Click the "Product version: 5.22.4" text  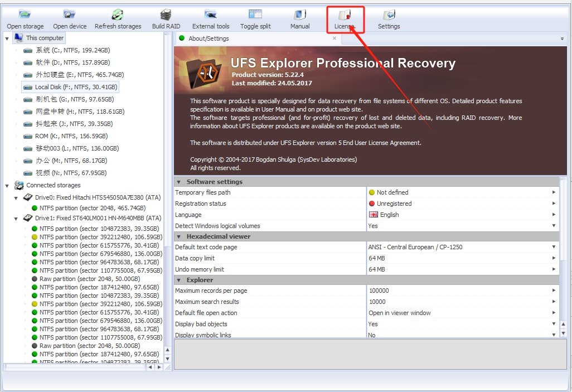(268, 75)
